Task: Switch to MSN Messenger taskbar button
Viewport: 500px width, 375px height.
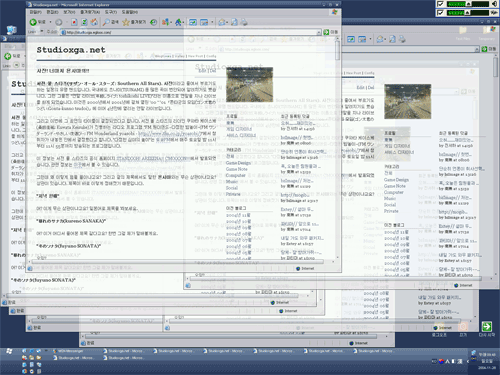Action: tap(68, 351)
